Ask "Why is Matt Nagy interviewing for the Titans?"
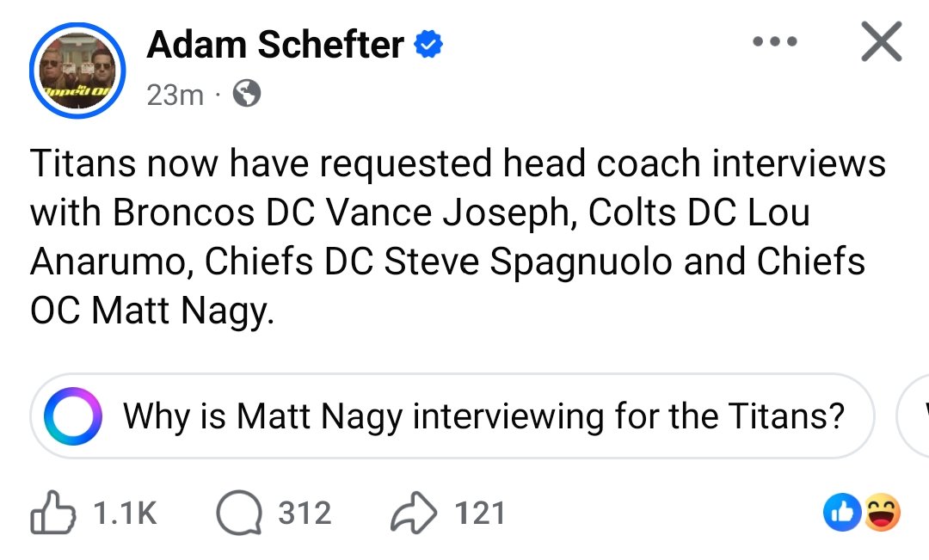This screenshot has width=929, height=560. tap(483, 417)
